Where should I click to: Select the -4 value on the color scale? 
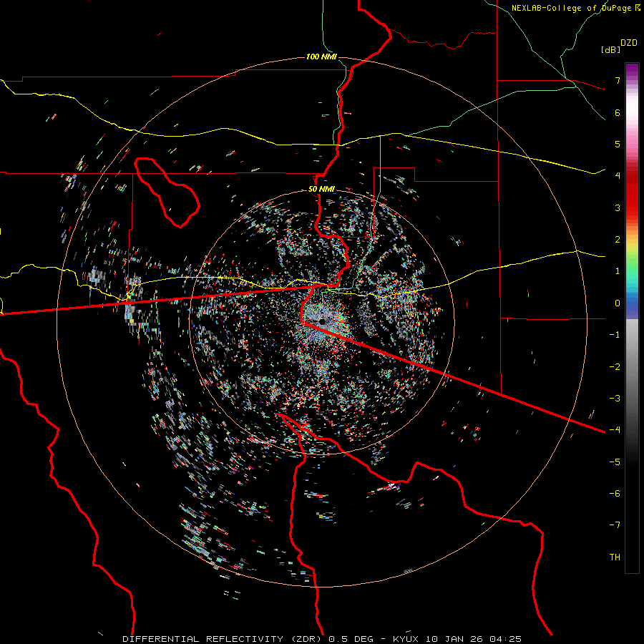tap(615, 430)
